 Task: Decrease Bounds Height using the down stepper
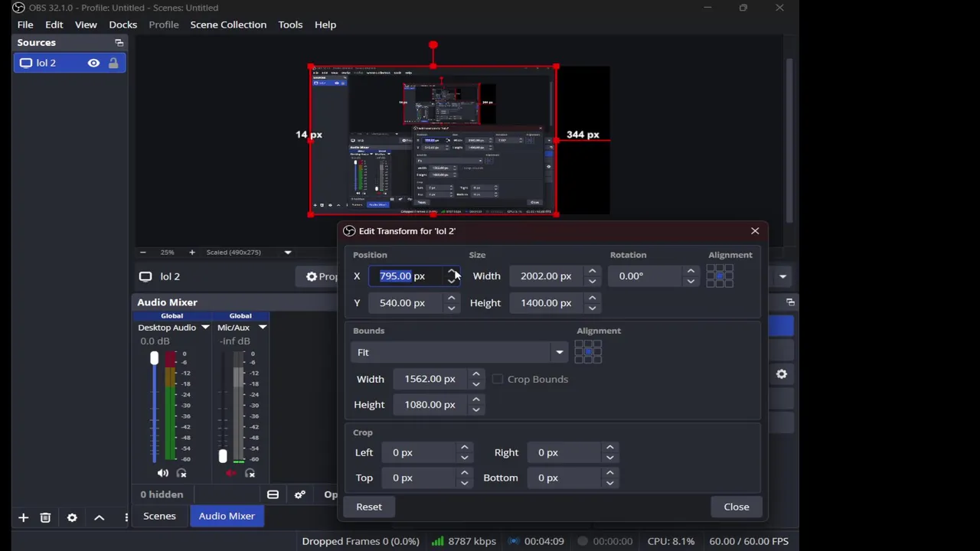pyautogui.click(x=475, y=409)
